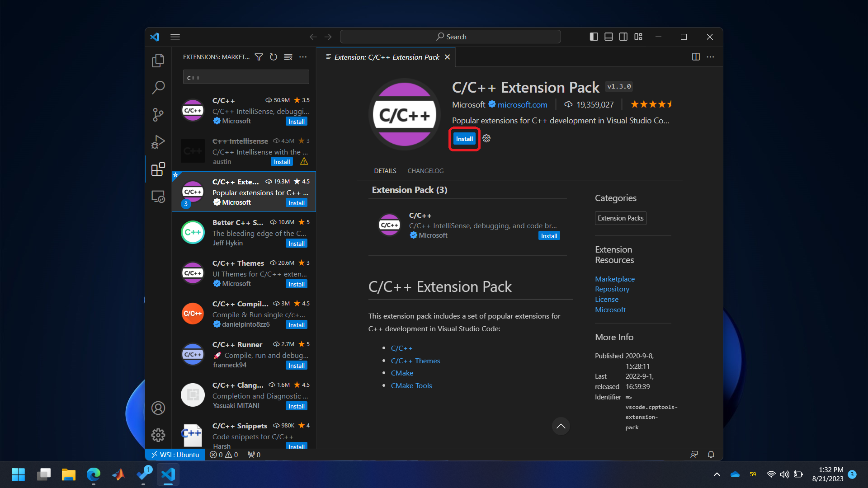
Task: Open the Explorer view icon
Action: pos(158,61)
